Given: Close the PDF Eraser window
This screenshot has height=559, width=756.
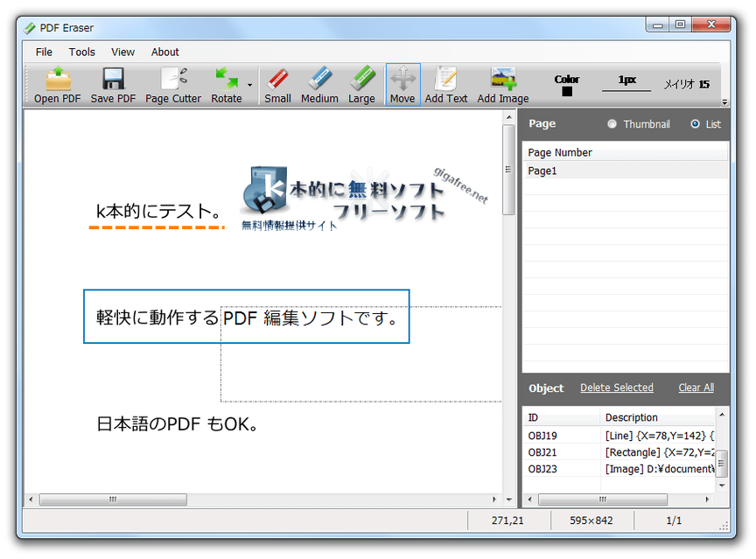Looking at the screenshot, I should point(711,24).
